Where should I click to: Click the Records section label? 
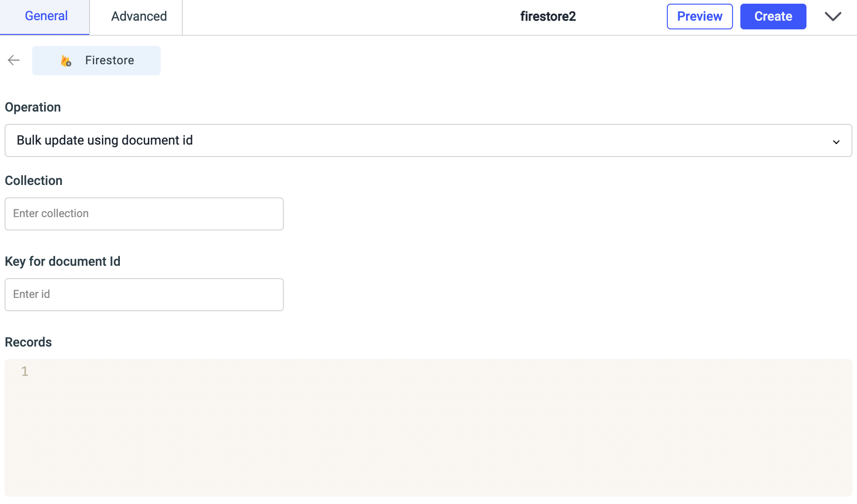(x=28, y=342)
